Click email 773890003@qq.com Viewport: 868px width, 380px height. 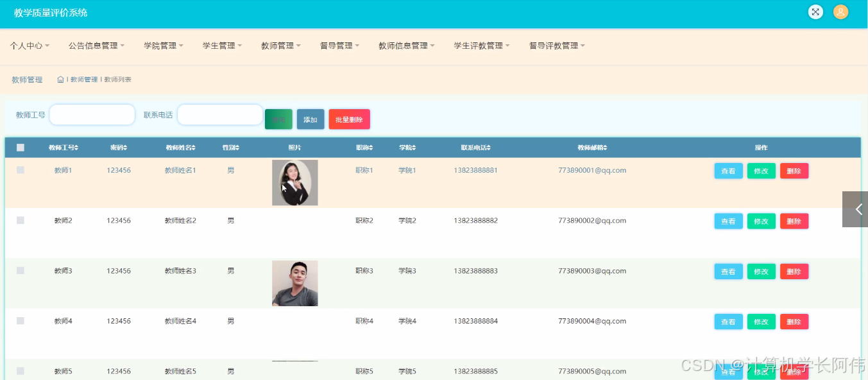tap(592, 270)
